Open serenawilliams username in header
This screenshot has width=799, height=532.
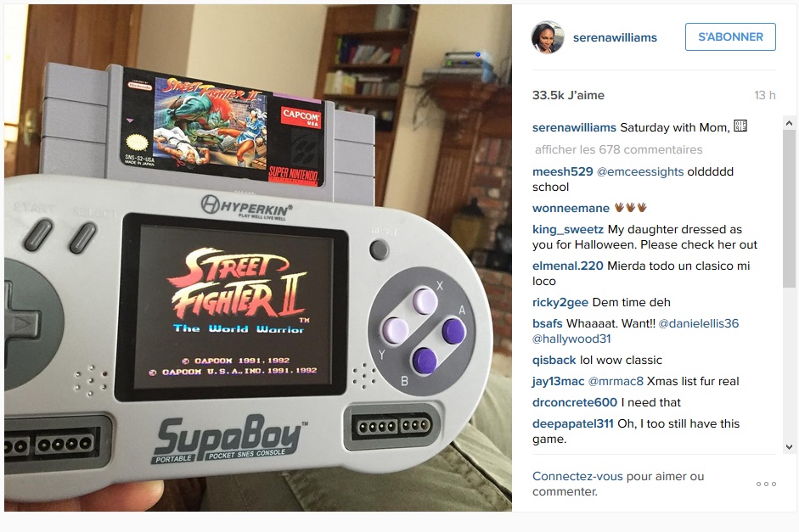coord(615,37)
